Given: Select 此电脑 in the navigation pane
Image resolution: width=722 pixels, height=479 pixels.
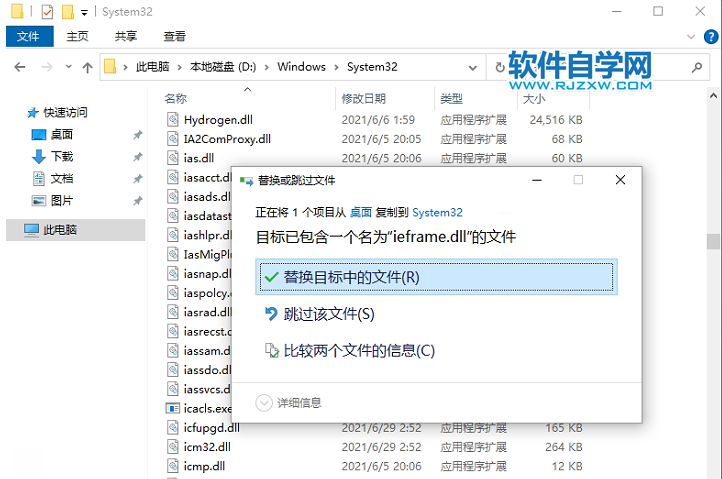Looking at the screenshot, I should [x=76, y=230].
